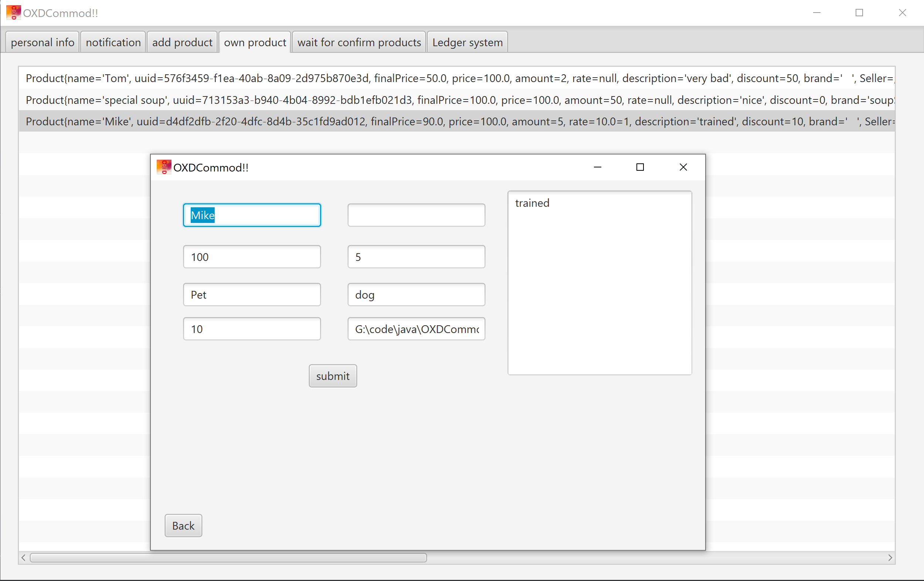Viewport: 924px width, 581px height.
Task: Switch to the notification tab
Action: [x=113, y=42]
